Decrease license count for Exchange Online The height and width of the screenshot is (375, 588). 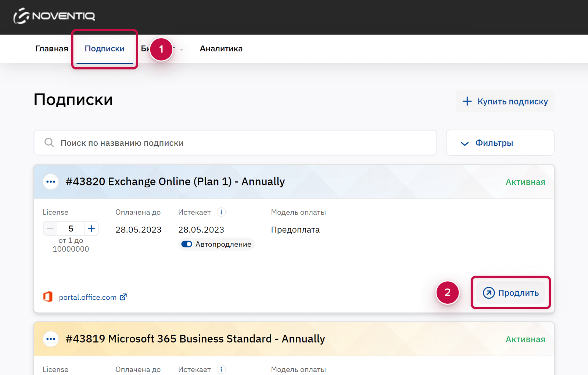coord(50,229)
